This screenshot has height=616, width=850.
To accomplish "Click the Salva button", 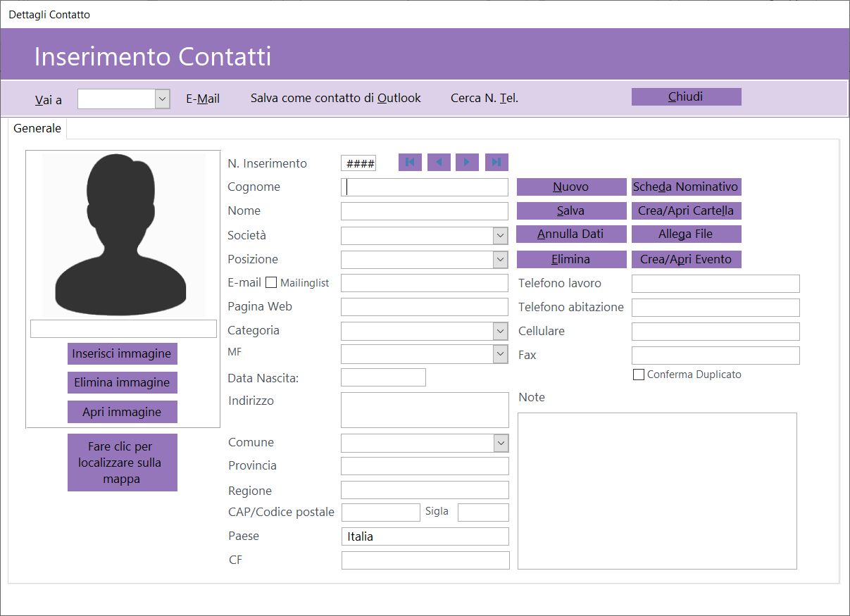I will 571,210.
